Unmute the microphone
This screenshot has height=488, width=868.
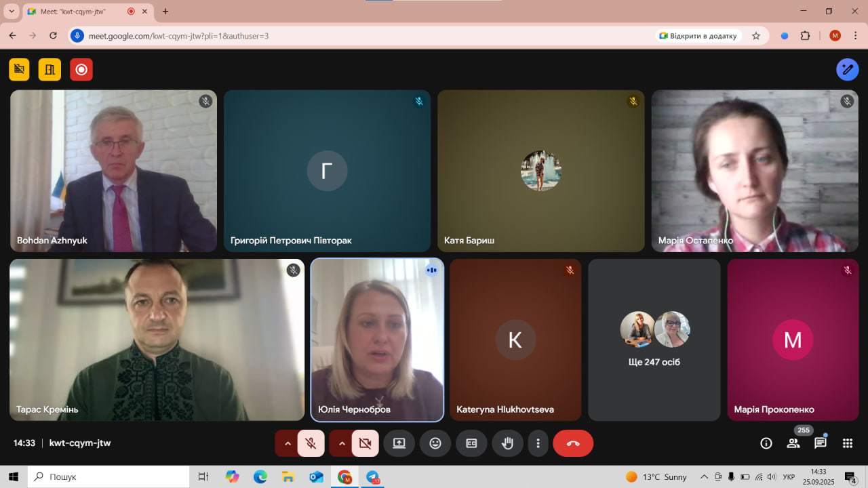[311, 443]
